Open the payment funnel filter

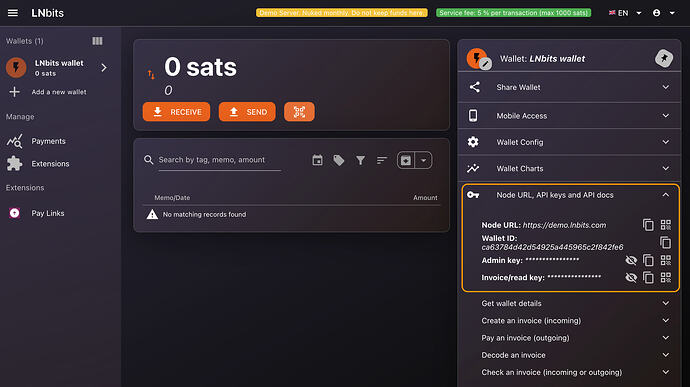[x=360, y=160]
